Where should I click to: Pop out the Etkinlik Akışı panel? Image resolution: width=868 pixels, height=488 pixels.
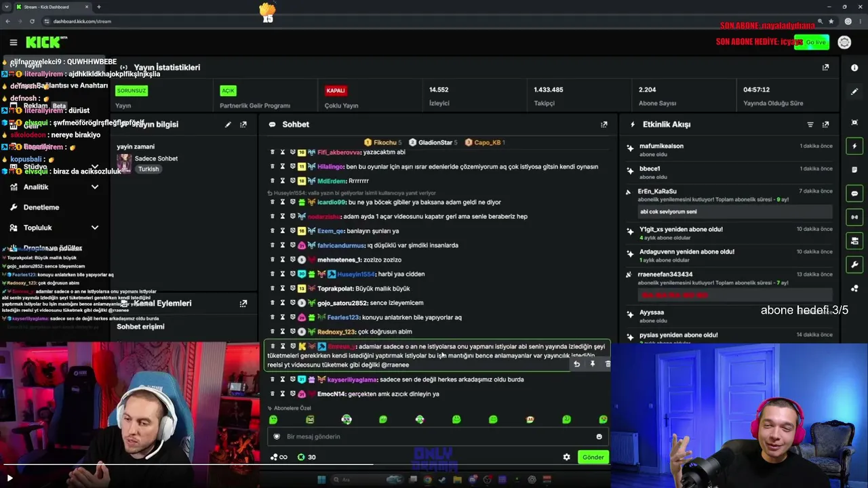[x=825, y=125]
